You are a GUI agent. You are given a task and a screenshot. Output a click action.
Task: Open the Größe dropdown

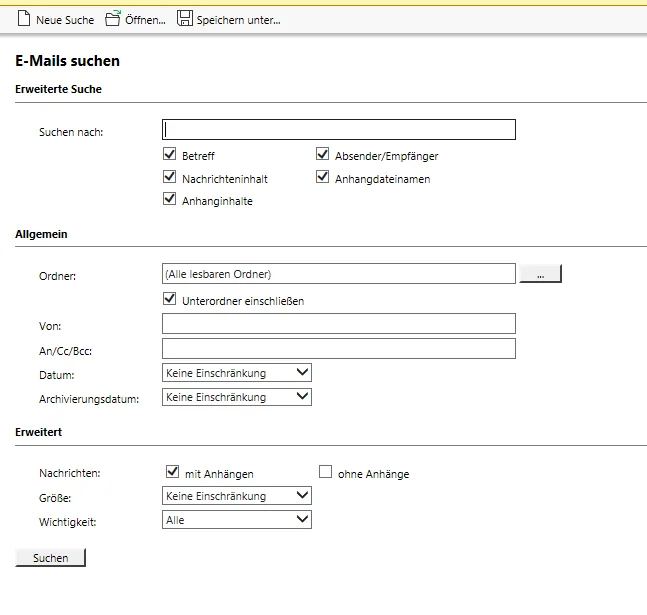pos(237,496)
